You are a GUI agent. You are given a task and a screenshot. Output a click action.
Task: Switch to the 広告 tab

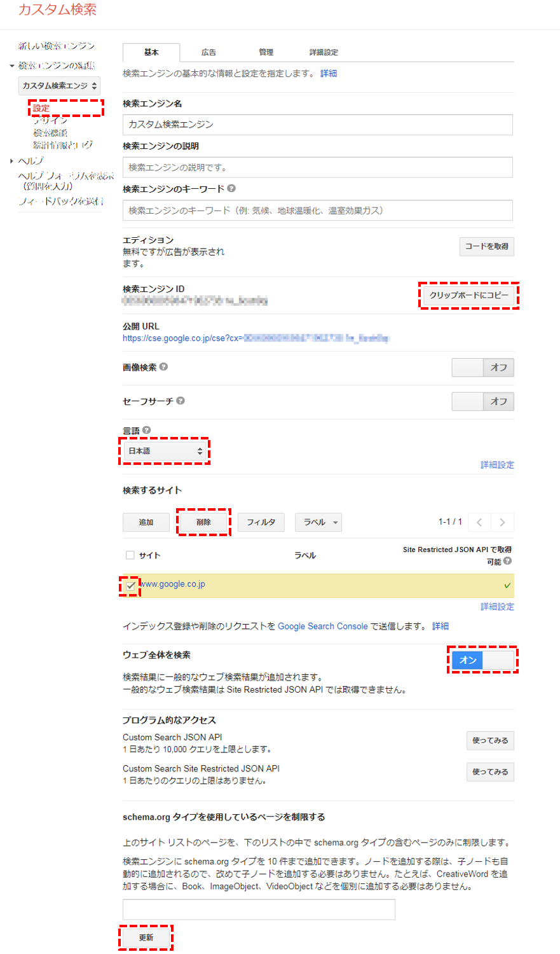[208, 53]
